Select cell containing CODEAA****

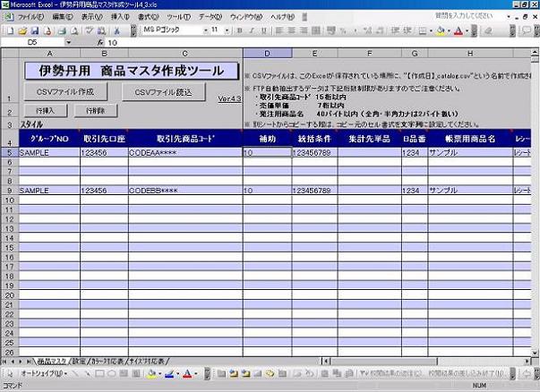[185, 153]
